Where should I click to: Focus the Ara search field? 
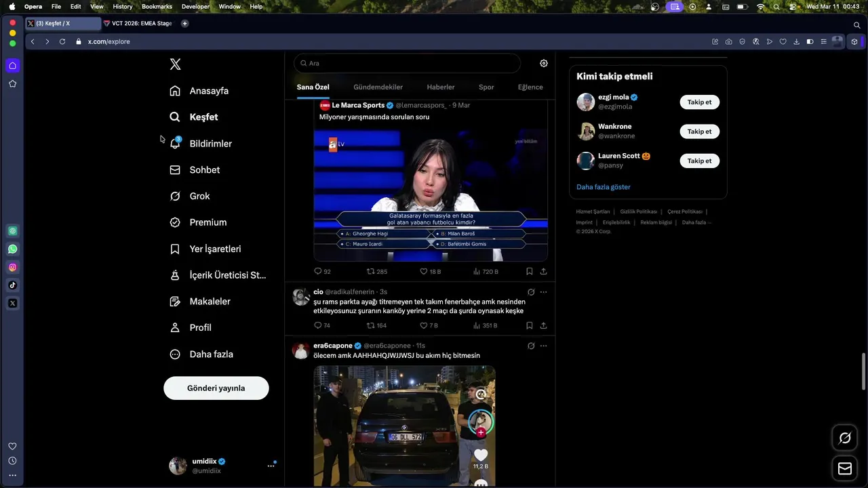pos(407,63)
